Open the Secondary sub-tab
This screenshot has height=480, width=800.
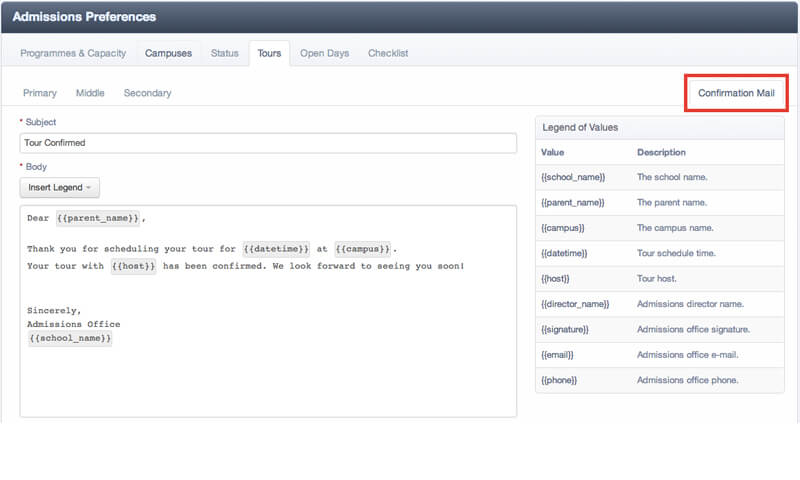(x=147, y=93)
